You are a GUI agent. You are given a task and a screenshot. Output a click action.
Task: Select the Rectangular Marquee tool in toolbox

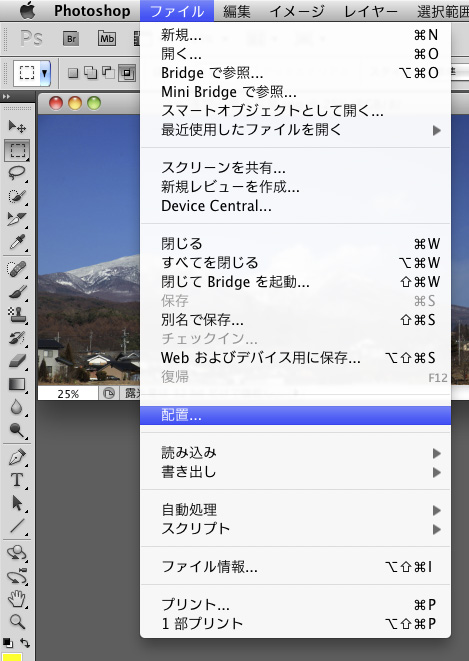(17, 150)
